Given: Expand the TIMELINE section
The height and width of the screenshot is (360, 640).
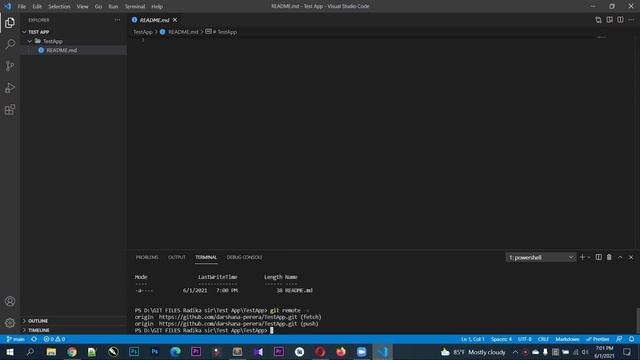Looking at the screenshot, I should (73, 330).
